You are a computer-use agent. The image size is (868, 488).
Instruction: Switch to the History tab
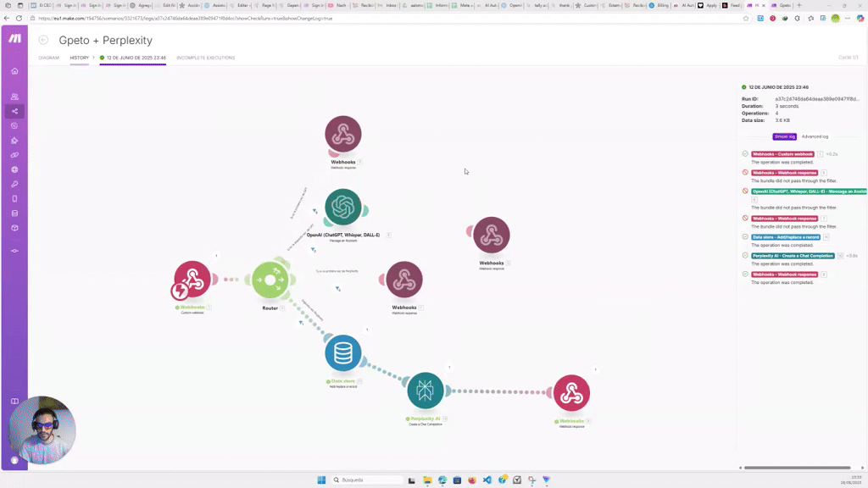(79, 58)
